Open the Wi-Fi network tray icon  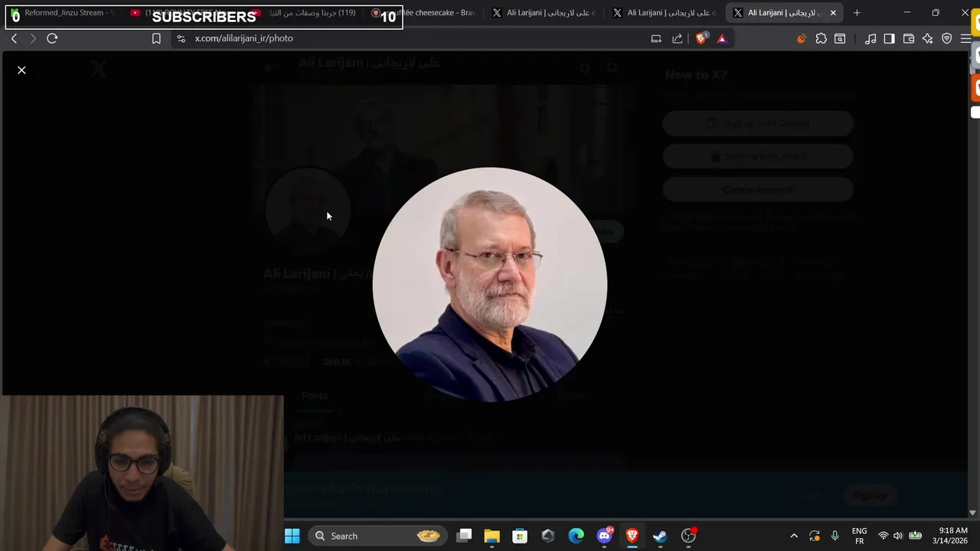[883, 536]
